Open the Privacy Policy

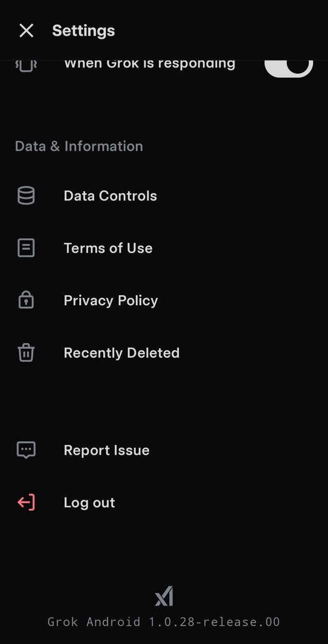(x=110, y=300)
